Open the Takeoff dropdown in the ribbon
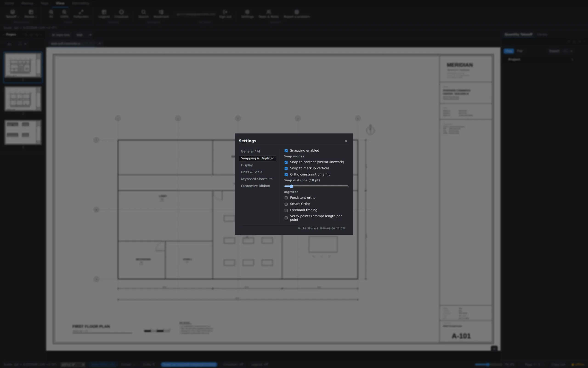Image resolution: width=588 pixels, height=368 pixels. [x=12, y=14]
